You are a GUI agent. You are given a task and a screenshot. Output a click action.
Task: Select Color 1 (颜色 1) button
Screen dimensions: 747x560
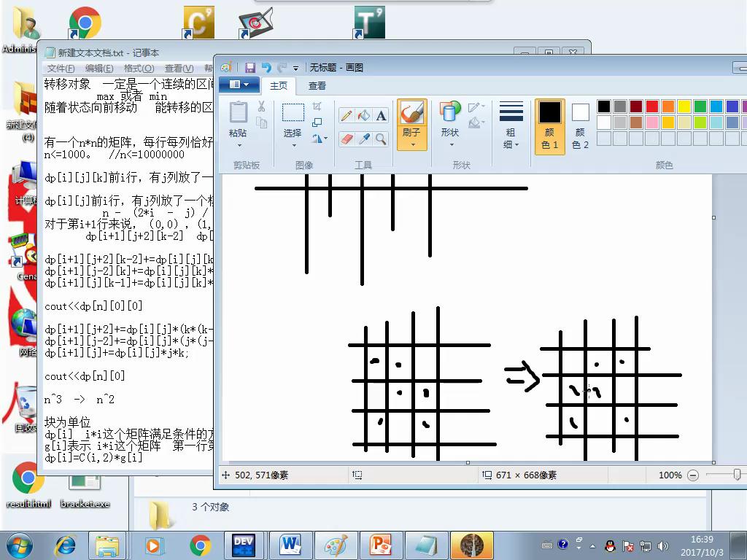coord(550,127)
